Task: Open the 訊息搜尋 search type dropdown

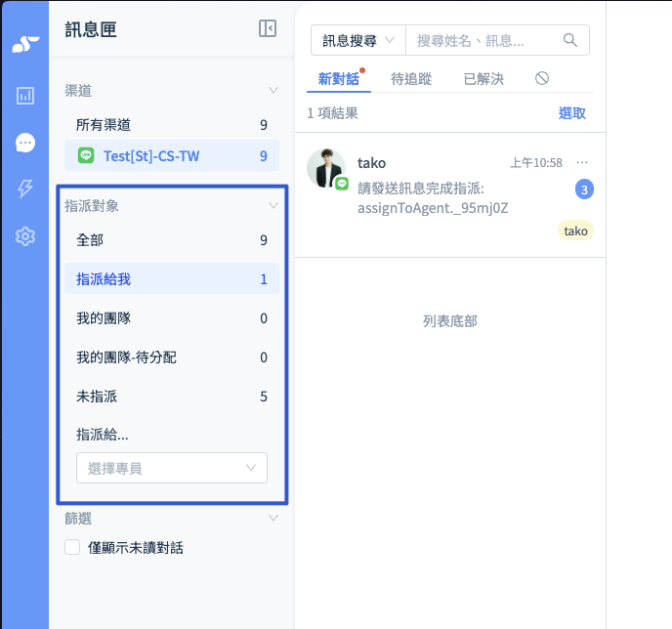Action: tap(358, 40)
